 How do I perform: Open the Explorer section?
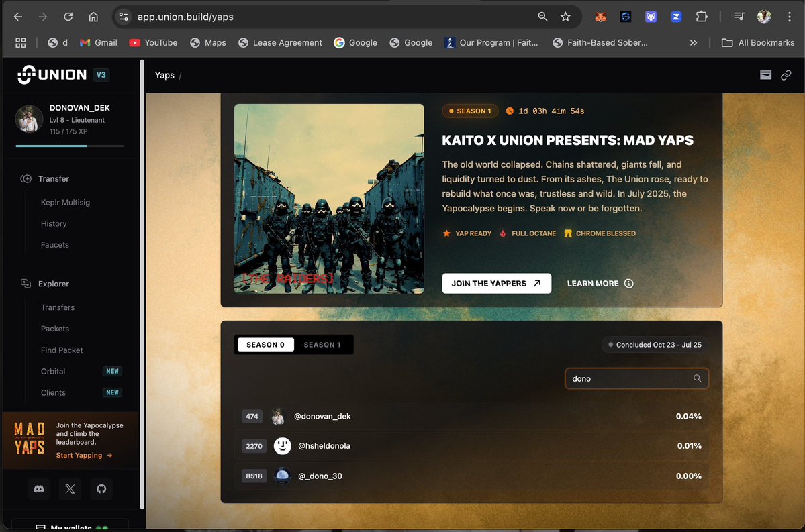[x=45, y=284]
